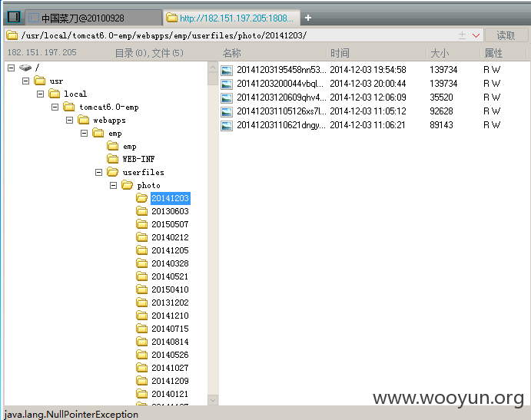Collapse the photo tree node

(114, 186)
